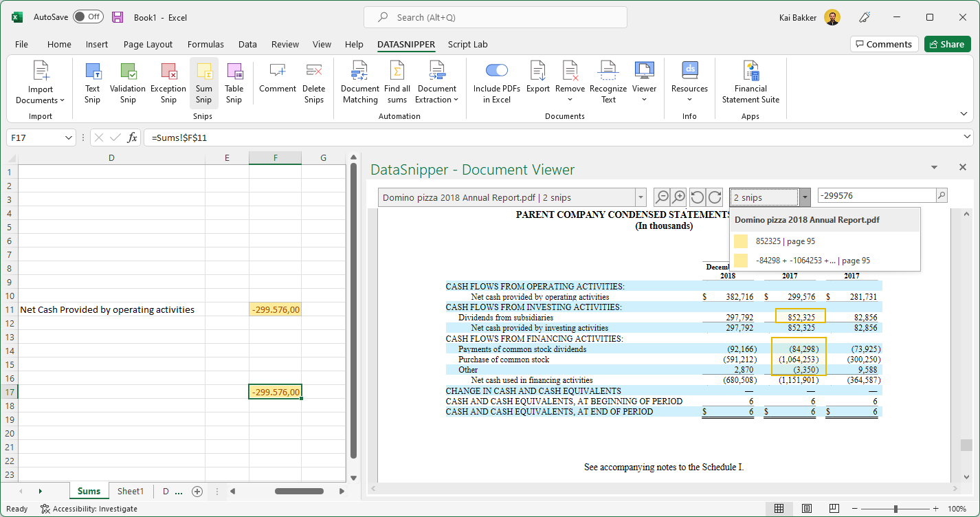Image resolution: width=980 pixels, height=517 pixels.
Task: Toggle Include PDFs in Excel
Action: [x=496, y=82]
